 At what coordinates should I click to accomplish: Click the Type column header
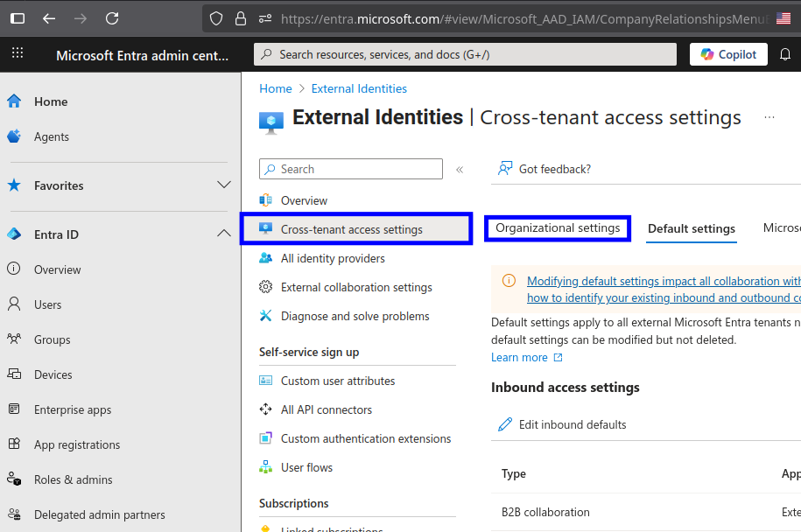pyautogui.click(x=513, y=473)
